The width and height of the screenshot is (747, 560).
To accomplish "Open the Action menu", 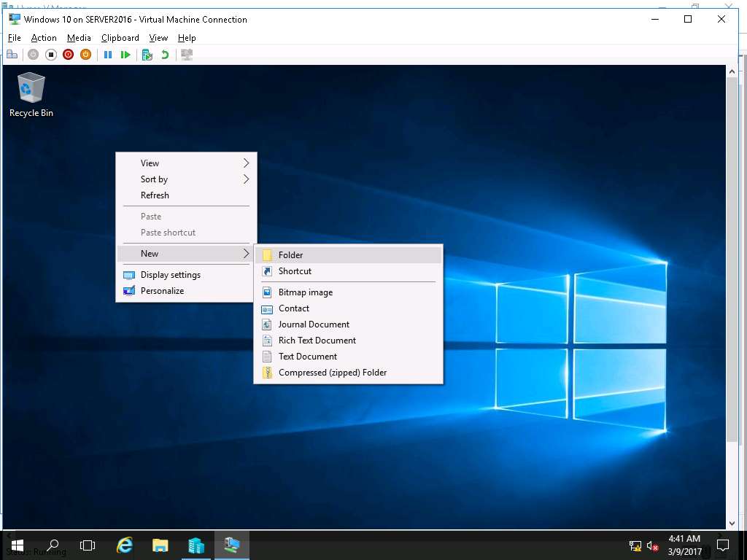I will pyautogui.click(x=44, y=38).
